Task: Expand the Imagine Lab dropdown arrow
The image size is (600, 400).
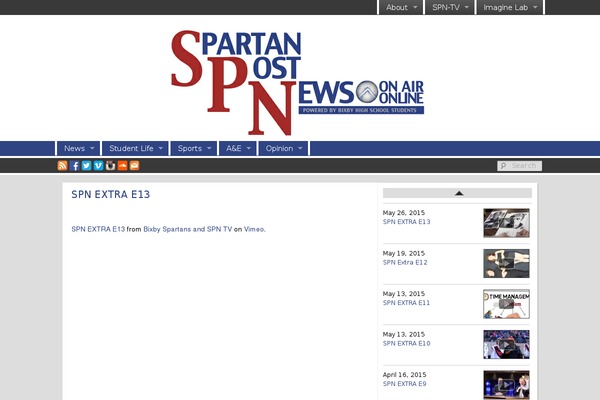Action: pos(535,7)
